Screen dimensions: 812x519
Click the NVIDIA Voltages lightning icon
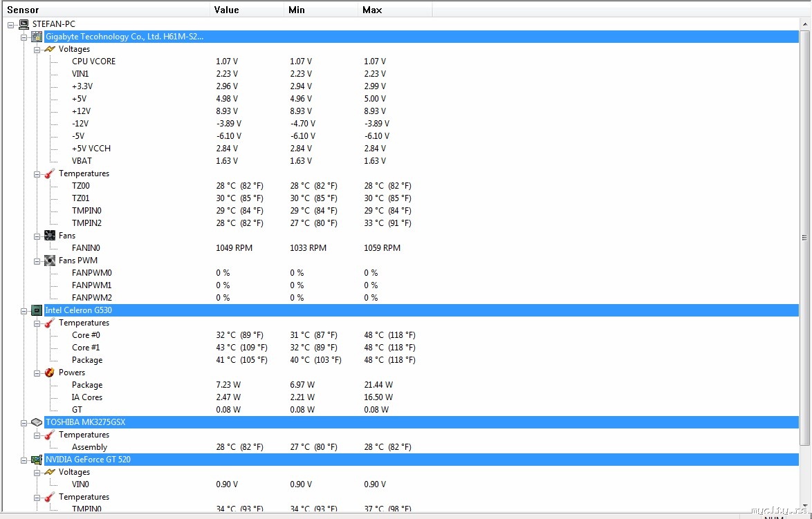[x=50, y=472]
